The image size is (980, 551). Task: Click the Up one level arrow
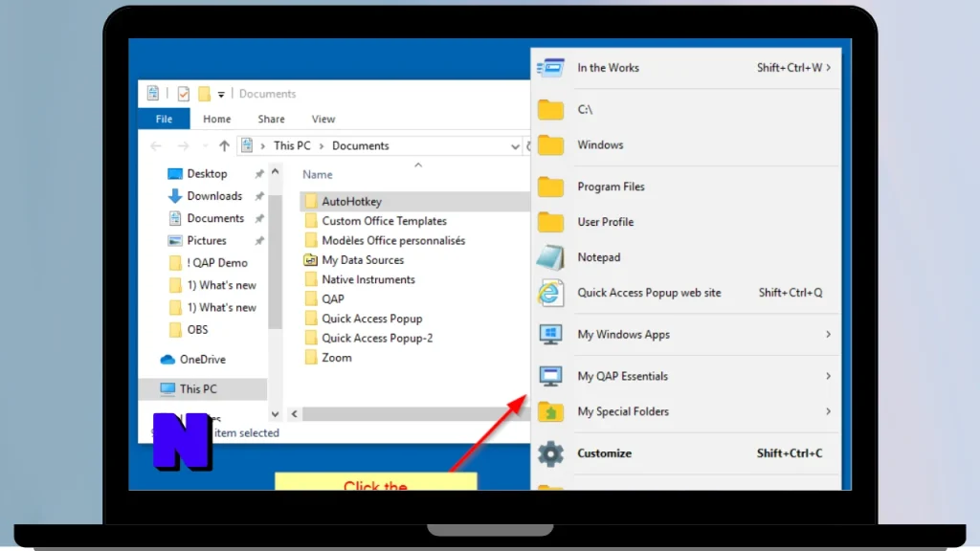pos(224,145)
